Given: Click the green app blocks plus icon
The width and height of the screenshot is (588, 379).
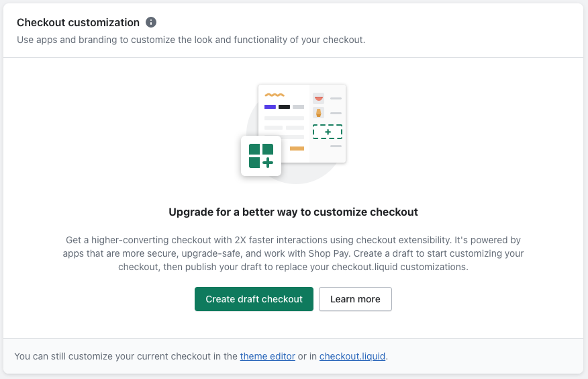Looking at the screenshot, I should click(x=261, y=156).
